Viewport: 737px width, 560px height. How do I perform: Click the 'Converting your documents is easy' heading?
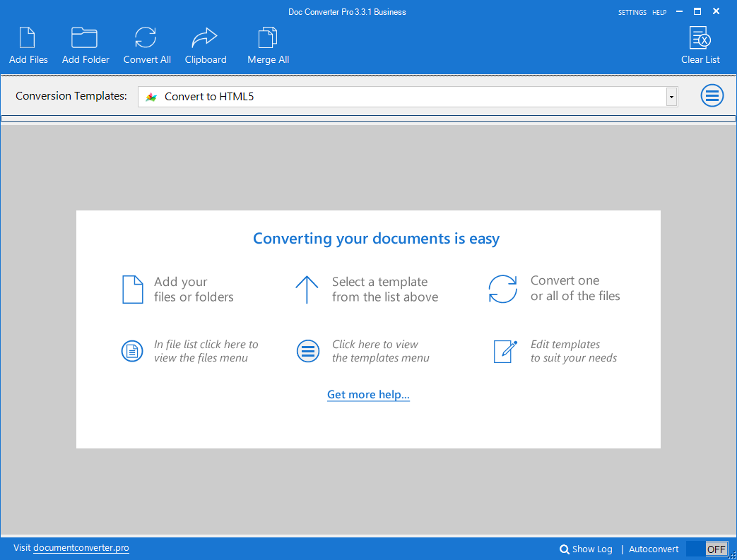376,239
